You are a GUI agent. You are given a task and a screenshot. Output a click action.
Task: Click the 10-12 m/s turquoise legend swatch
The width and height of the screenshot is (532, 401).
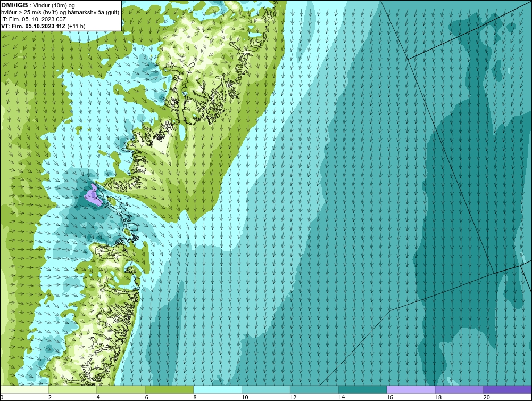pos(266,389)
